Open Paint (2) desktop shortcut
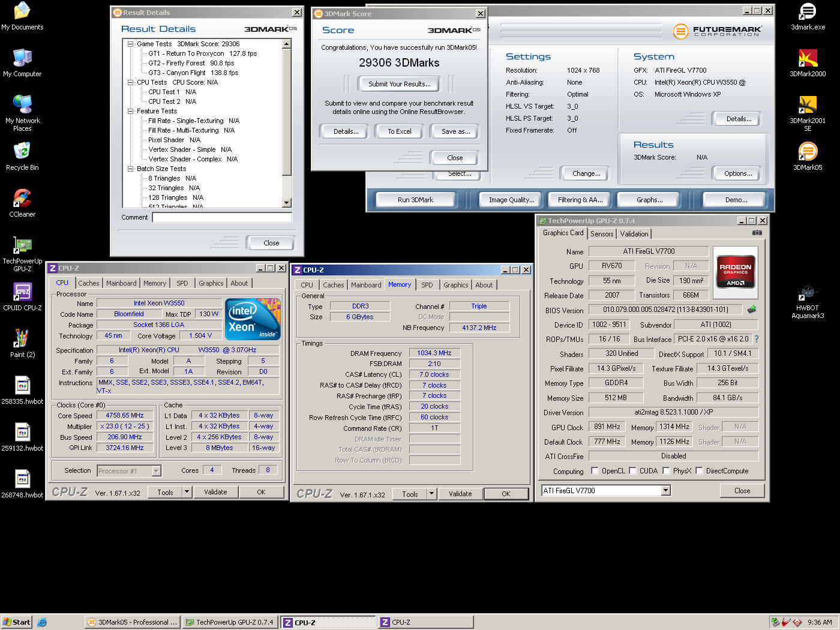Image resolution: width=840 pixels, height=630 pixels. (x=22, y=344)
